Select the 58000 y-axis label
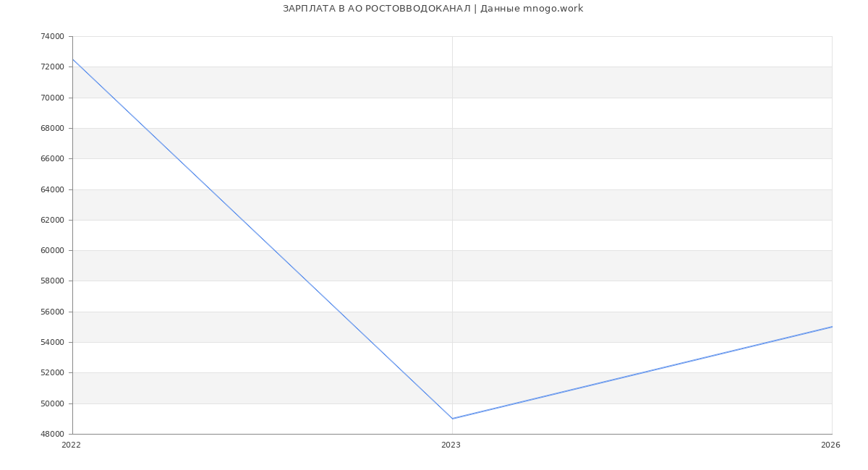868x470 pixels. pyautogui.click(x=52, y=281)
